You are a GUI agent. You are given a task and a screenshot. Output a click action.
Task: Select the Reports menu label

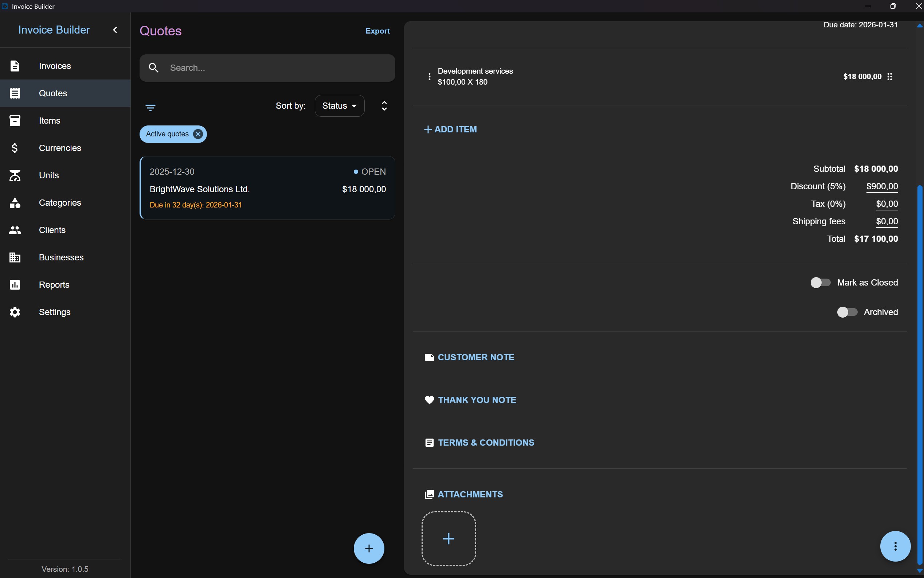[x=54, y=285]
